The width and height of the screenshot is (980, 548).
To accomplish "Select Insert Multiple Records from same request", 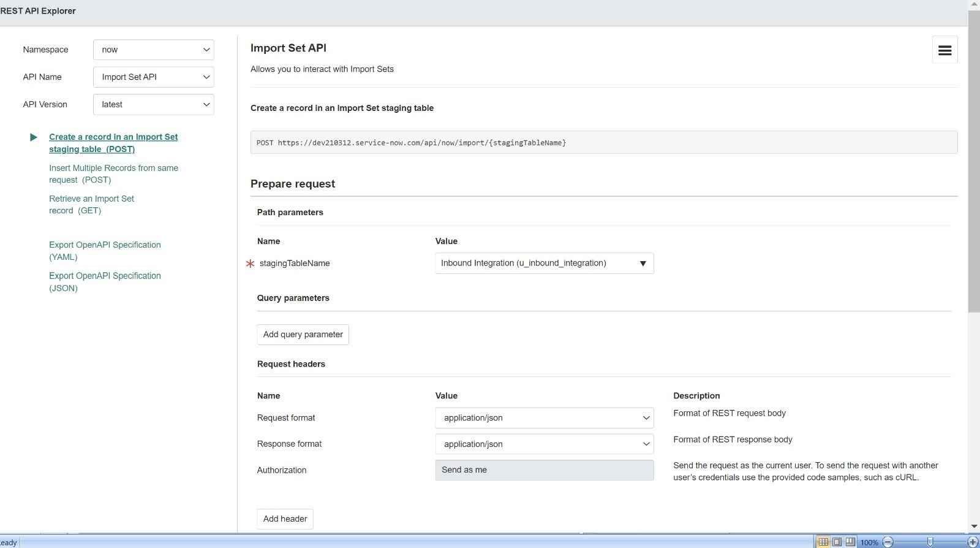I will pyautogui.click(x=113, y=174).
